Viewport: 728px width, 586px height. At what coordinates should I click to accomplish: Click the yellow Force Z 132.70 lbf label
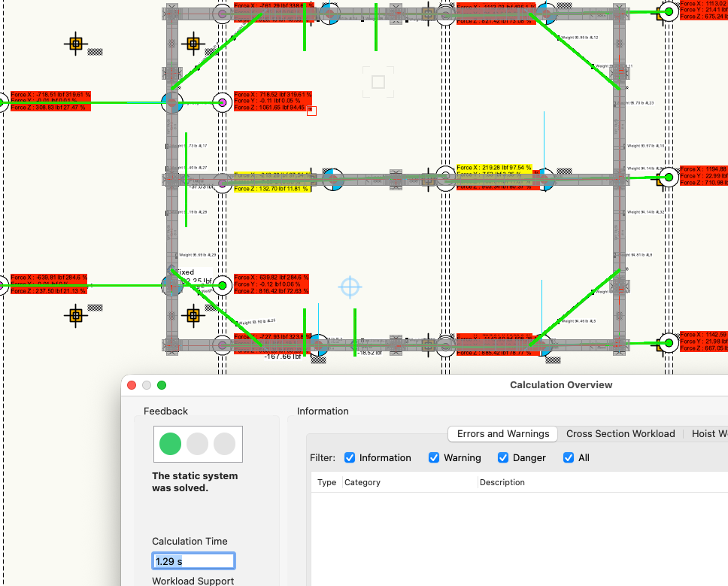point(271,189)
